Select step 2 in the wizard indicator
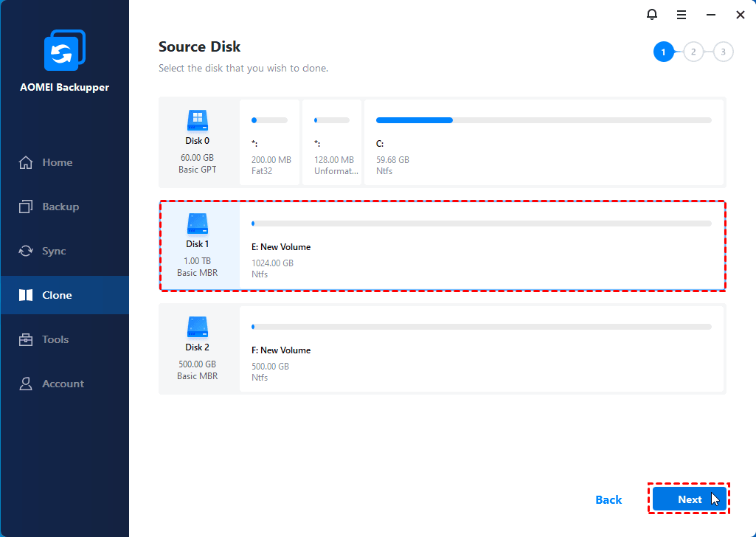Viewport: 756px width, 537px height. point(693,52)
